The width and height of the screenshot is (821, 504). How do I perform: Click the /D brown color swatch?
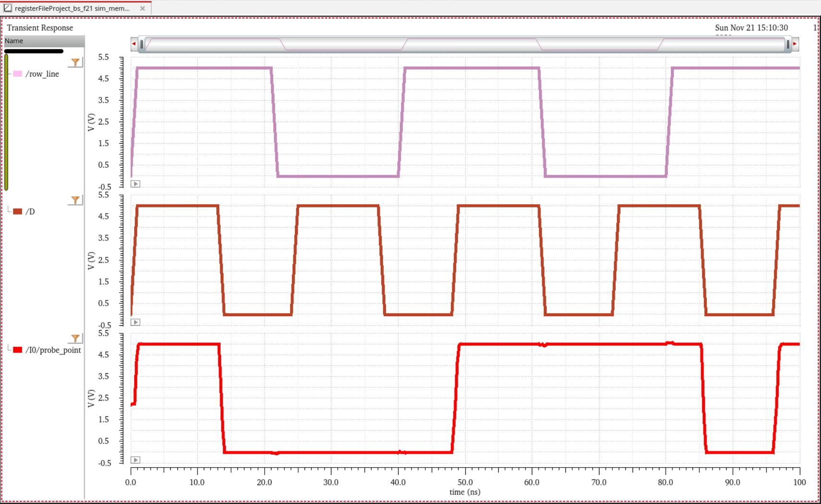(x=18, y=212)
